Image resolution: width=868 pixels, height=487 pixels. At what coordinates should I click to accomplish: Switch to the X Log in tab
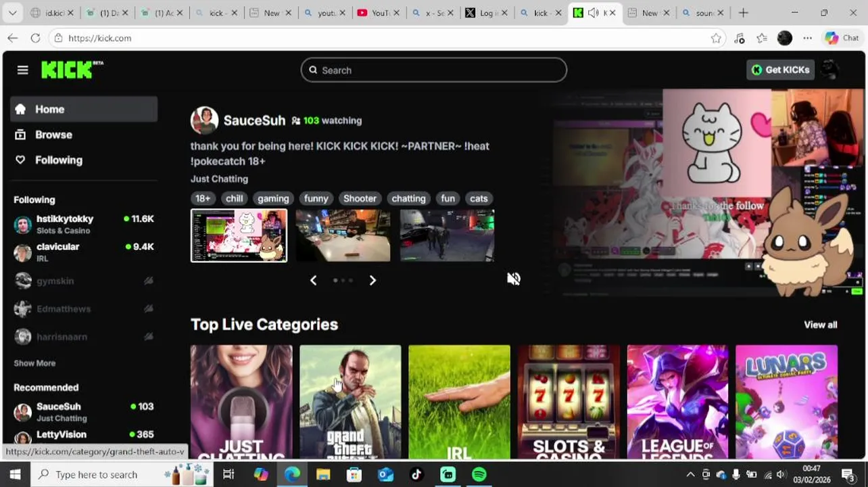486,13
